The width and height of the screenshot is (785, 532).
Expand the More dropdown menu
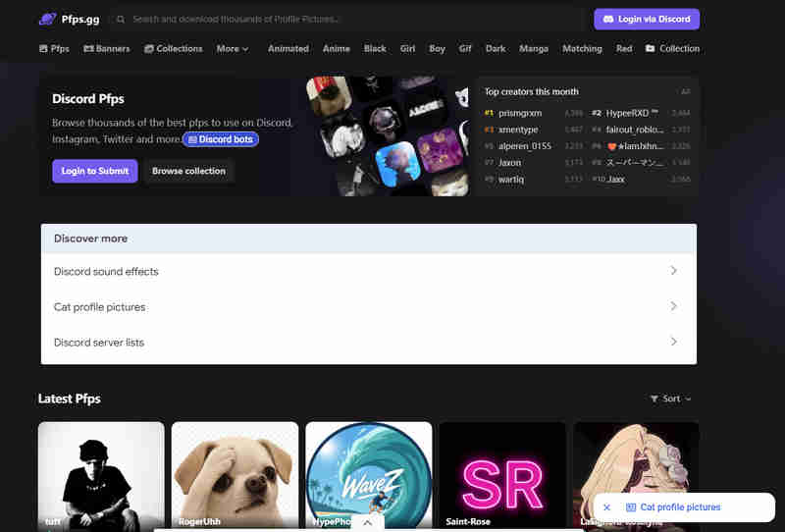coord(233,49)
